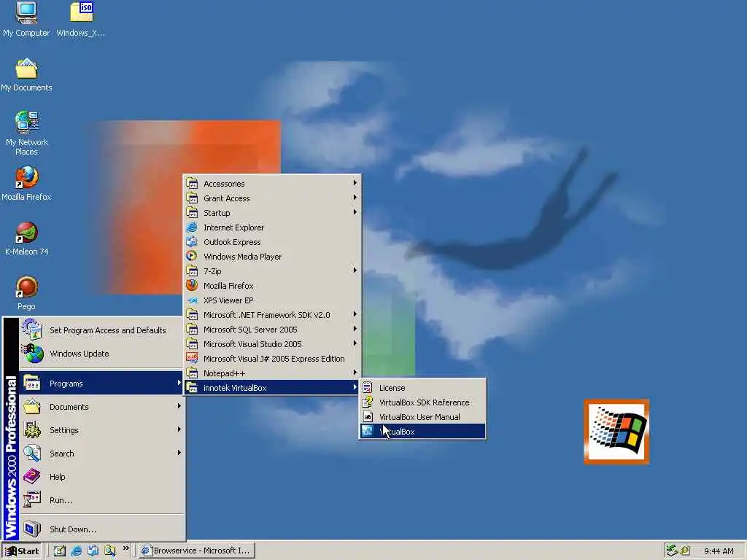This screenshot has height=560, width=747.
Task: Expand Microsoft .NET Framework SDK v2.0 group
Action: (272, 315)
